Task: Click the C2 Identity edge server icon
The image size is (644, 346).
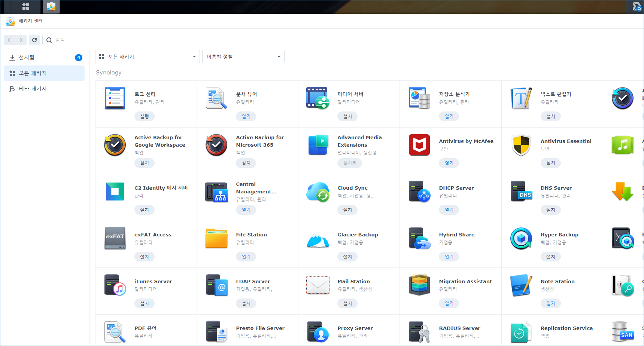Action: pyautogui.click(x=115, y=192)
